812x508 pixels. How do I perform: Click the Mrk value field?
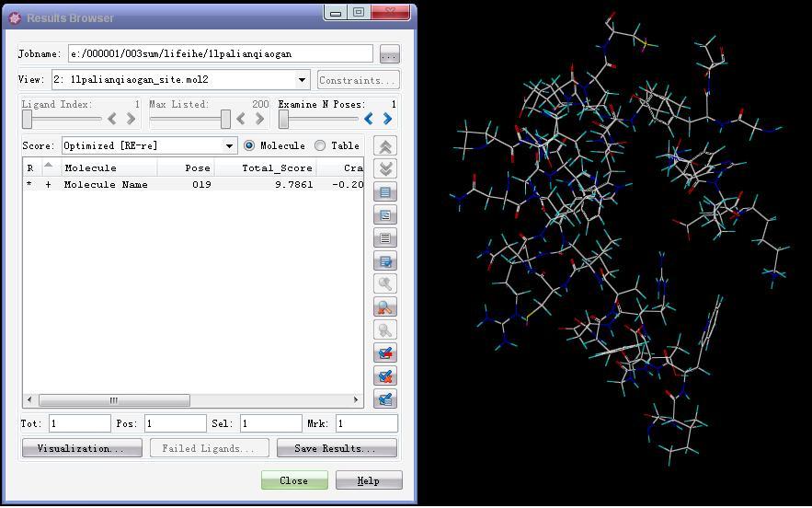[x=367, y=423]
